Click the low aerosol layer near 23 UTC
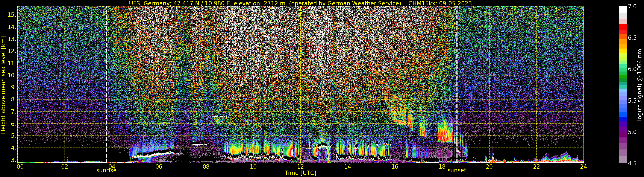Screen dimensions: 644x177 pyautogui.click(x=560, y=157)
